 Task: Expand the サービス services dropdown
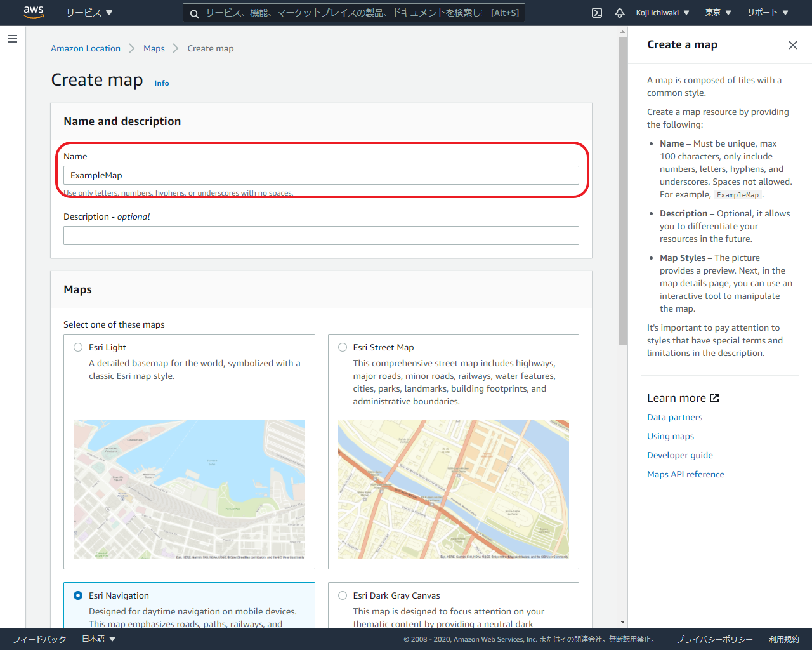[x=89, y=13]
